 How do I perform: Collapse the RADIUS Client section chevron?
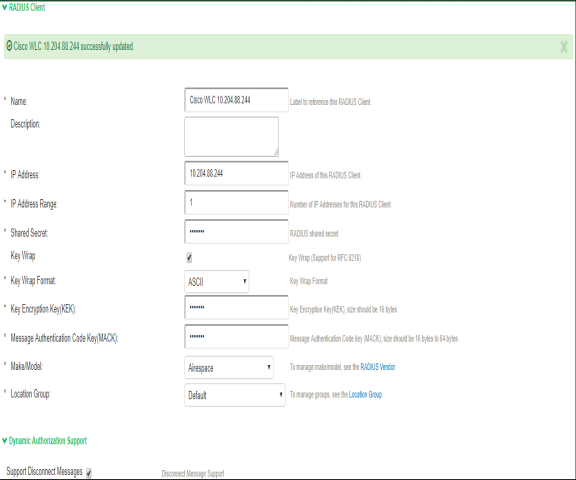click(x=4, y=7)
